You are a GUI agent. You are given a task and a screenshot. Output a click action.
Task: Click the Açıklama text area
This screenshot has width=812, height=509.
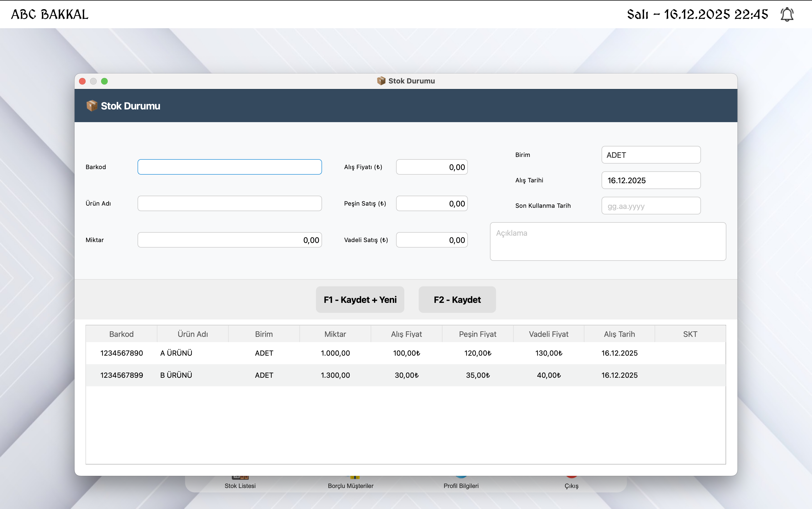tap(608, 241)
